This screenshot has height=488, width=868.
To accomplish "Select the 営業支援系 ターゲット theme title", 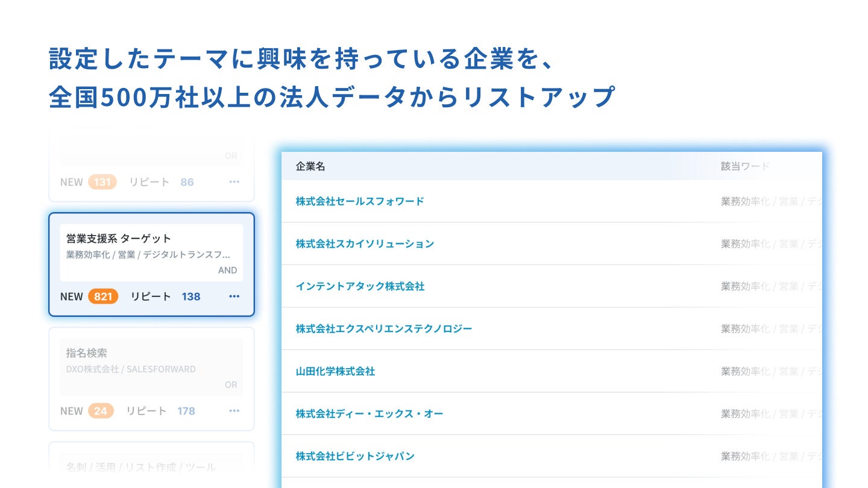I will (x=119, y=239).
